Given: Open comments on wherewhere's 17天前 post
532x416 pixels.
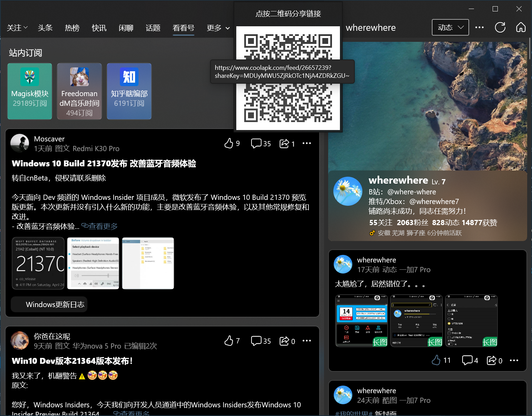Looking at the screenshot, I should [x=470, y=360].
